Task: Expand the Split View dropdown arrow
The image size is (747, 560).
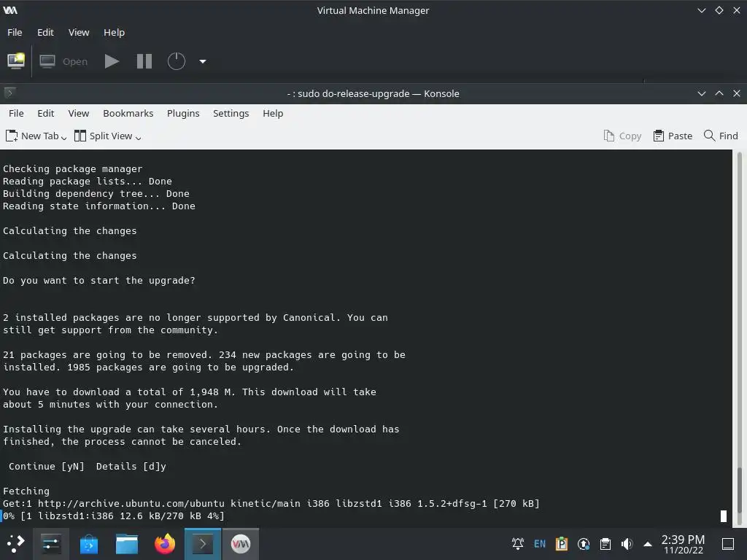Action: point(138,138)
